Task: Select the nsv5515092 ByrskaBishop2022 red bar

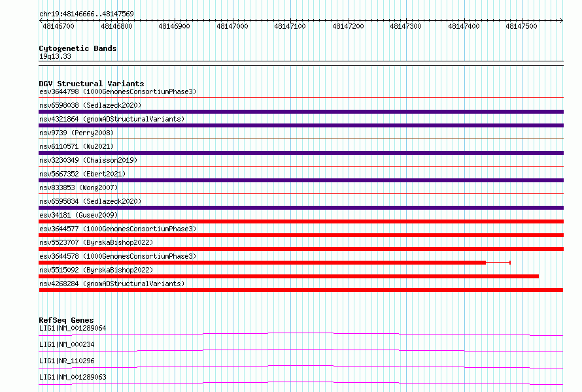Action: 289,276
